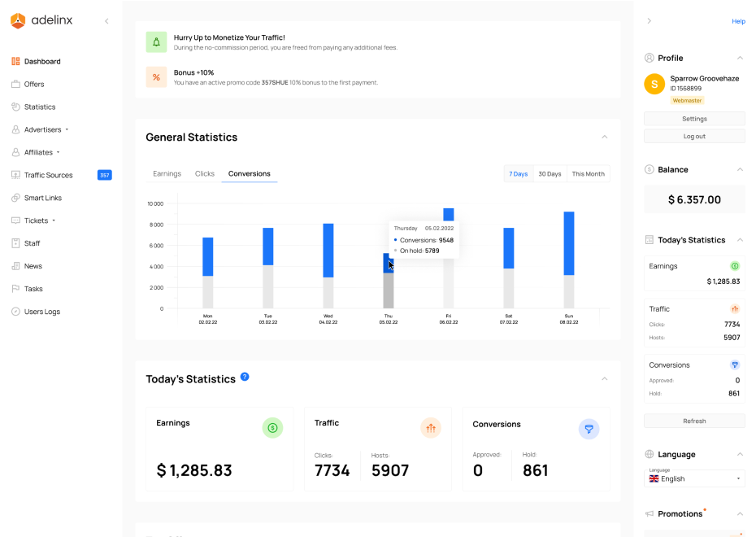
Task: Open the Statistics sidebar page
Action: tap(39, 107)
